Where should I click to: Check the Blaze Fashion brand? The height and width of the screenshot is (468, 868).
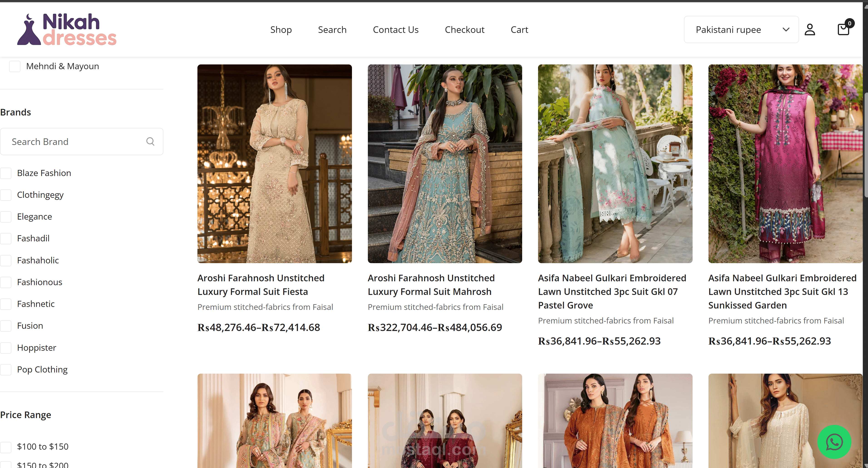[6, 173]
